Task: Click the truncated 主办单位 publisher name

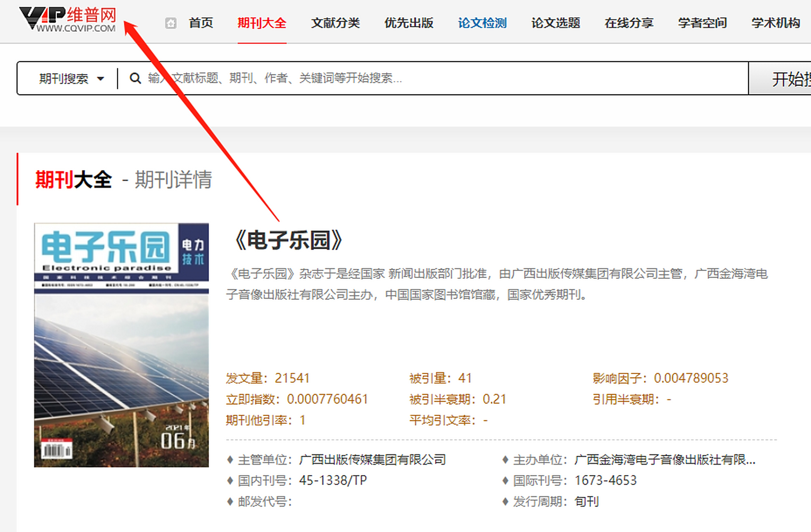Action: point(665,460)
